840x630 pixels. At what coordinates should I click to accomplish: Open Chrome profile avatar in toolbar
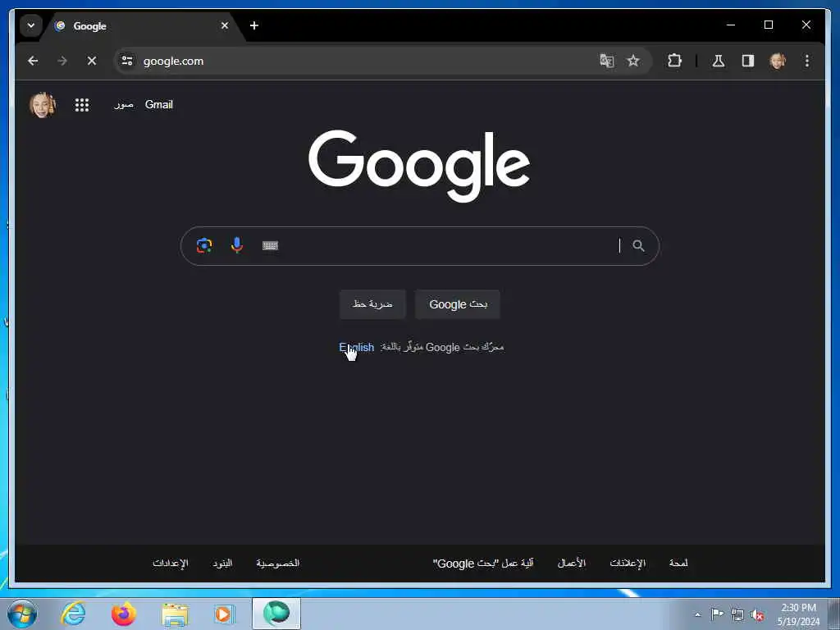778,61
